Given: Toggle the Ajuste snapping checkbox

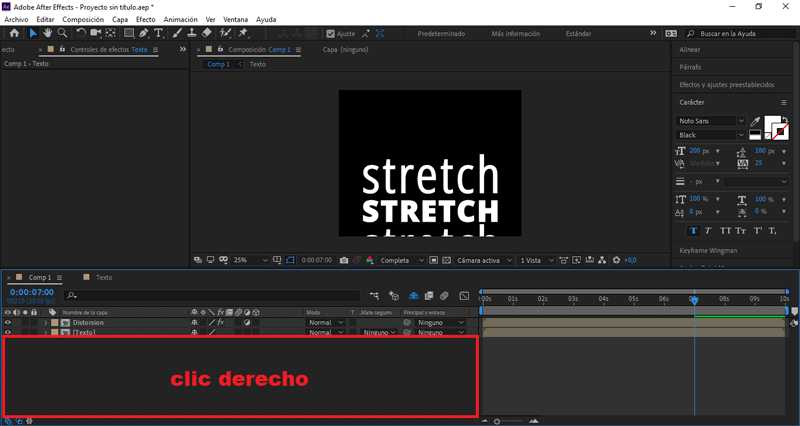Looking at the screenshot, I should coord(331,33).
